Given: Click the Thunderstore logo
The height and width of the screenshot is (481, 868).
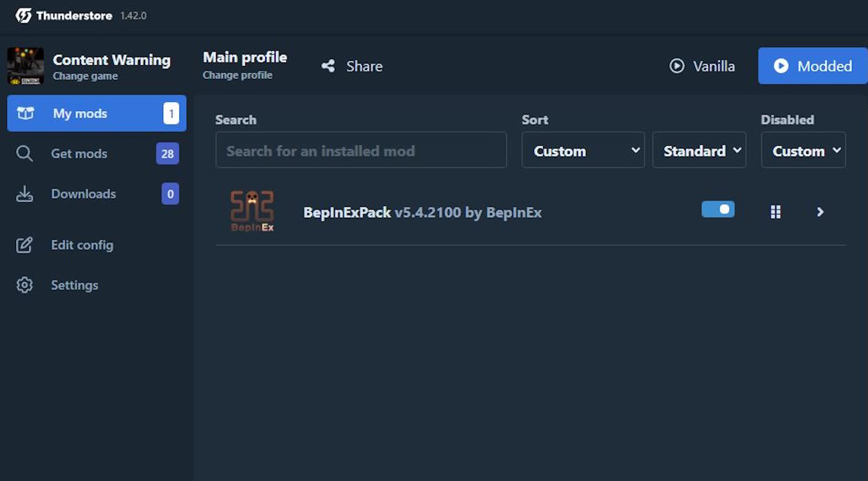Looking at the screenshot, I should coord(24,15).
